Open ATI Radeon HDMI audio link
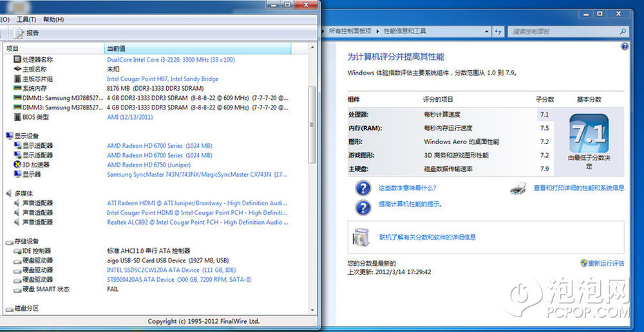Screen dimensions: 644x332 point(198,203)
